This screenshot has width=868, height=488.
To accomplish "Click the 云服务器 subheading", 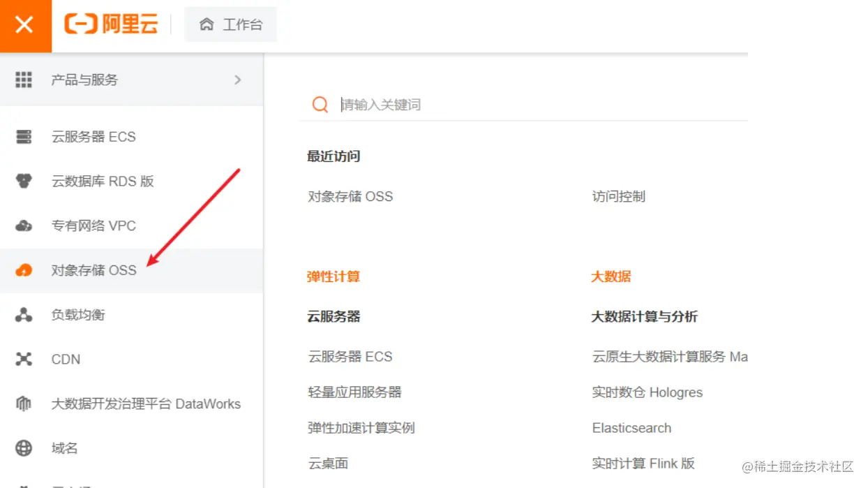I will coord(334,317).
